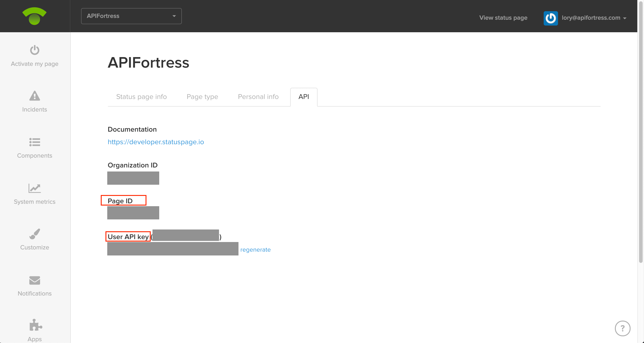Select the System metrics chart icon

coord(34,188)
